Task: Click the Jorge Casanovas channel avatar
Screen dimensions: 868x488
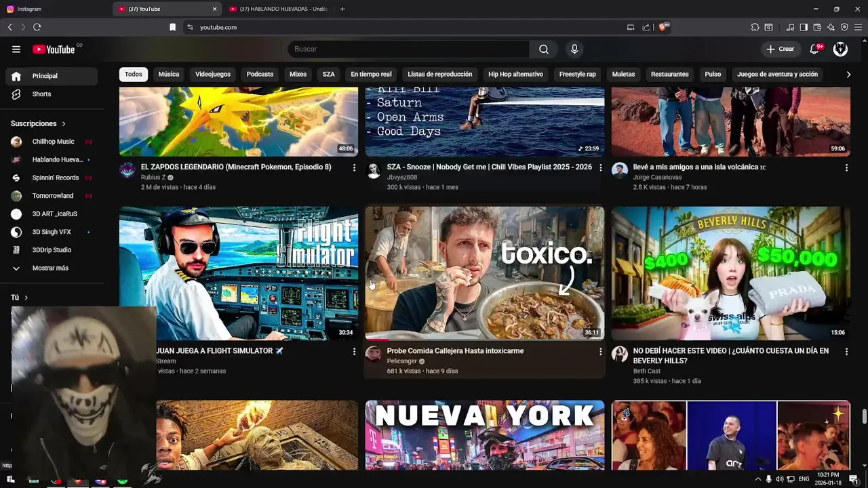Action: [x=620, y=170]
